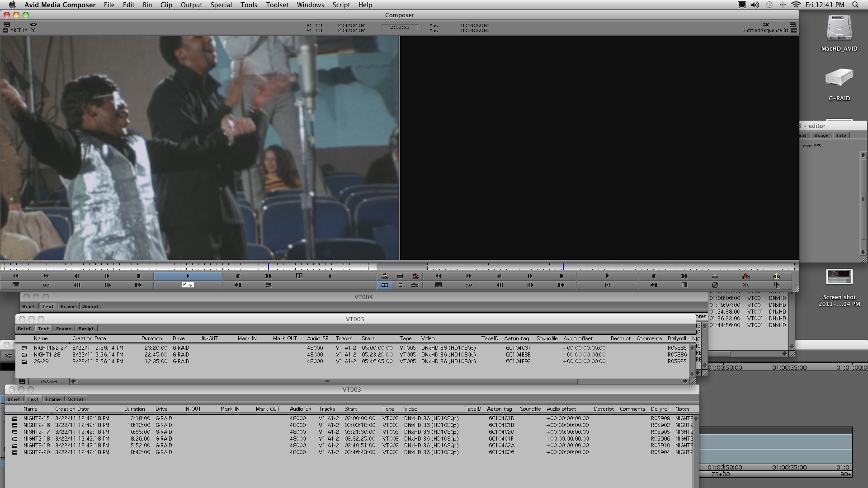The height and width of the screenshot is (488, 868).
Task: Click the record monitor Play button
Action: pyautogui.click(x=607, y=276)
